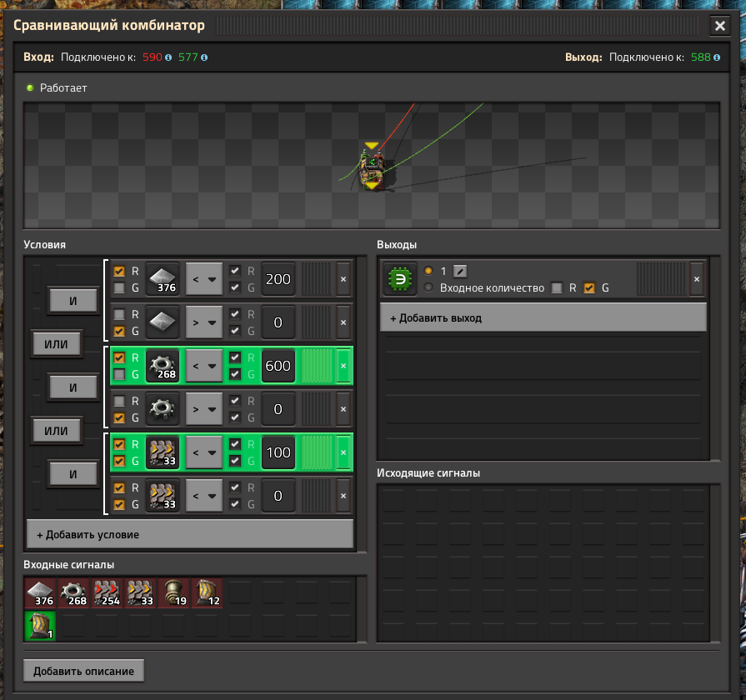The image size is (746, 700).
Task: Click Добавить условие button
Action: pyautogui.click(x=190, y=534)
